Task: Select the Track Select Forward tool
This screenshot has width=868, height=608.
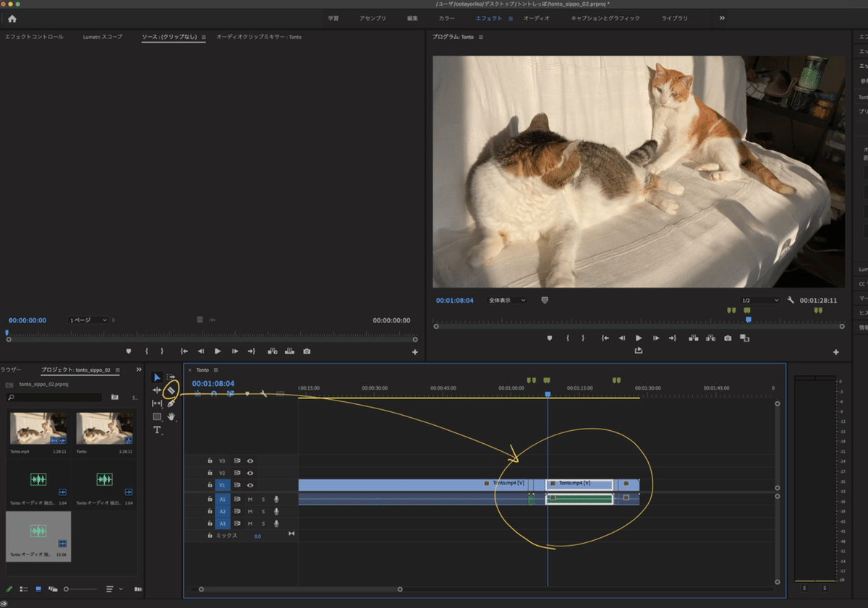Action: coord(171,377)
